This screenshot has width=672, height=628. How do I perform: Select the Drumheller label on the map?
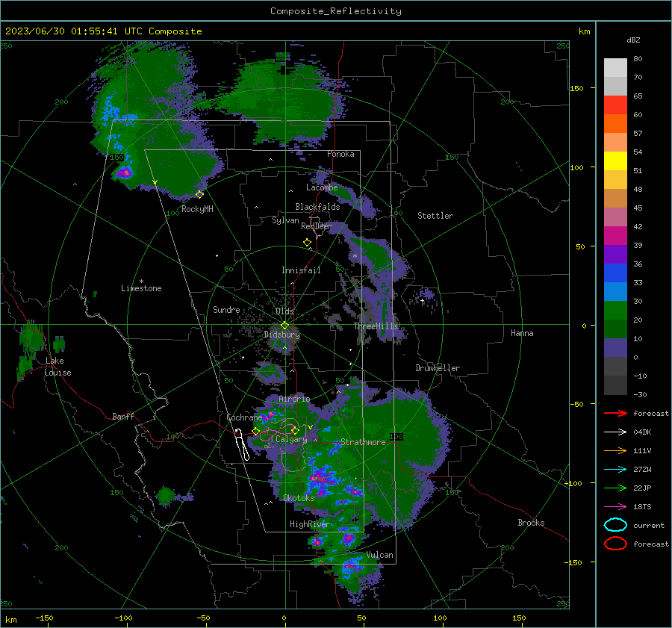point(437,368)
